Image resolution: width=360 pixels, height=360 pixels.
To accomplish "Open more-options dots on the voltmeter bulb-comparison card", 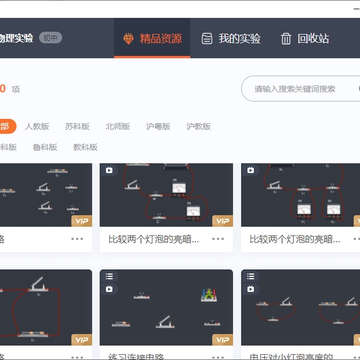I will (357, 239).
